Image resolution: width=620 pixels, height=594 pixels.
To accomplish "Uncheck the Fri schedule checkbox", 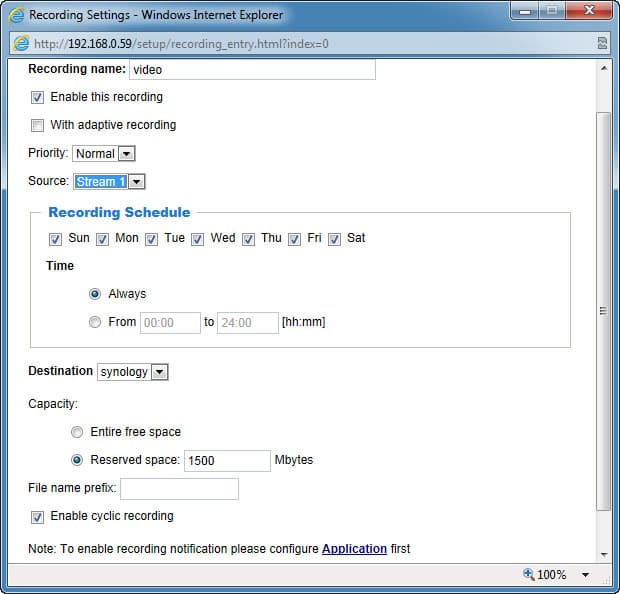I will pyautogui.click(x=294, y=239).
